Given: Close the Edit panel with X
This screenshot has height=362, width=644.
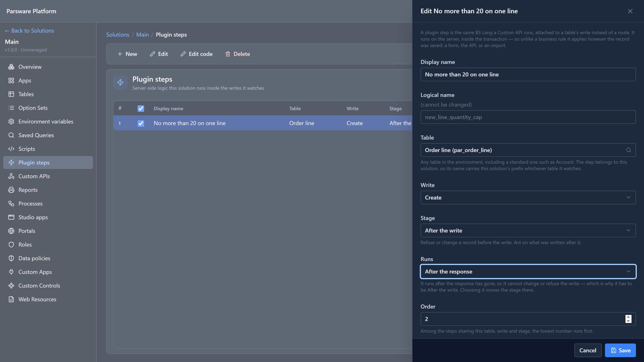Looking at the screenshot, I should tap(630, 11).
